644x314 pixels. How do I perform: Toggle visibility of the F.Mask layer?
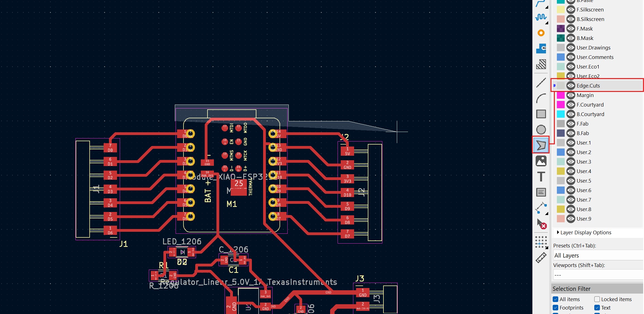point(571,29)
